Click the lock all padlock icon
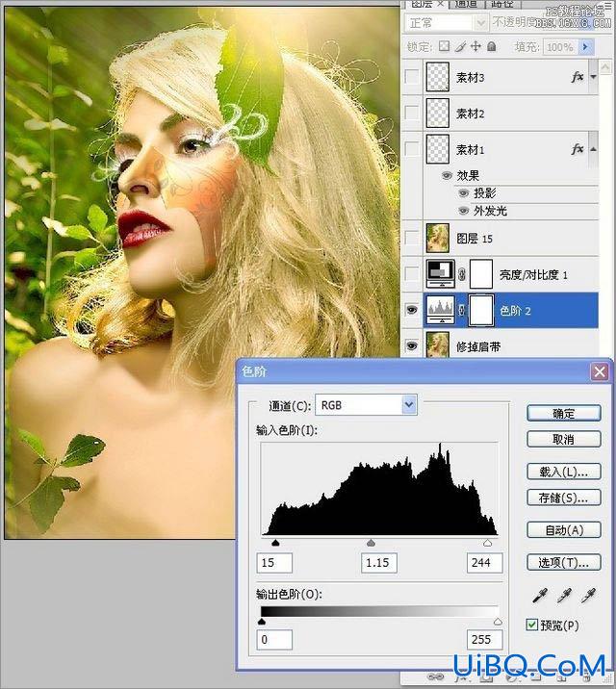This screenshot has width=616, height=689. point(492,46)
